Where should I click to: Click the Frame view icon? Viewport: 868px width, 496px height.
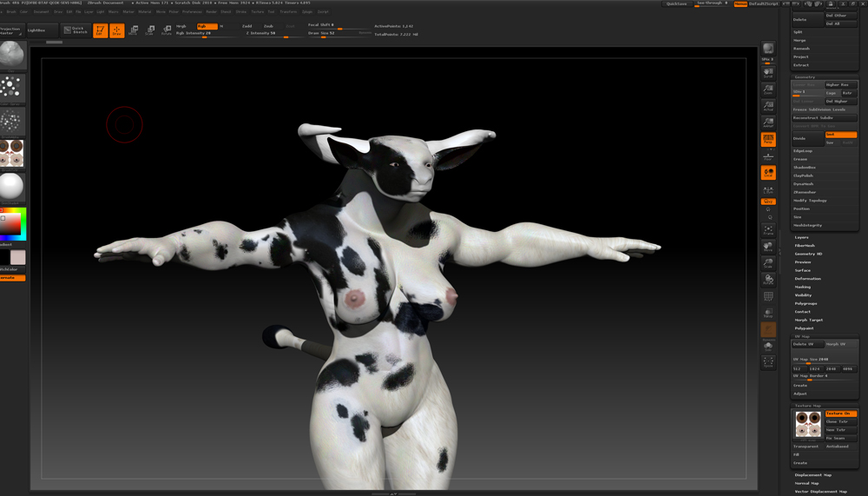point(768,231)
